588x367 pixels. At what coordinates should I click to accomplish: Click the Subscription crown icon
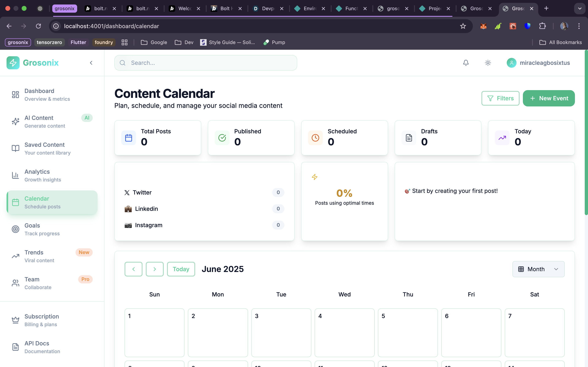(x=16, y=320)
